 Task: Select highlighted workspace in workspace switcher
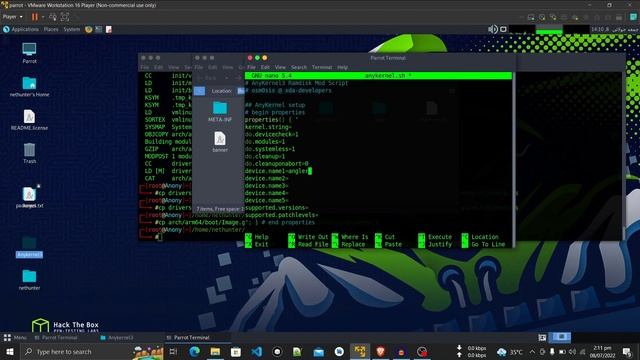pos(561,337)
